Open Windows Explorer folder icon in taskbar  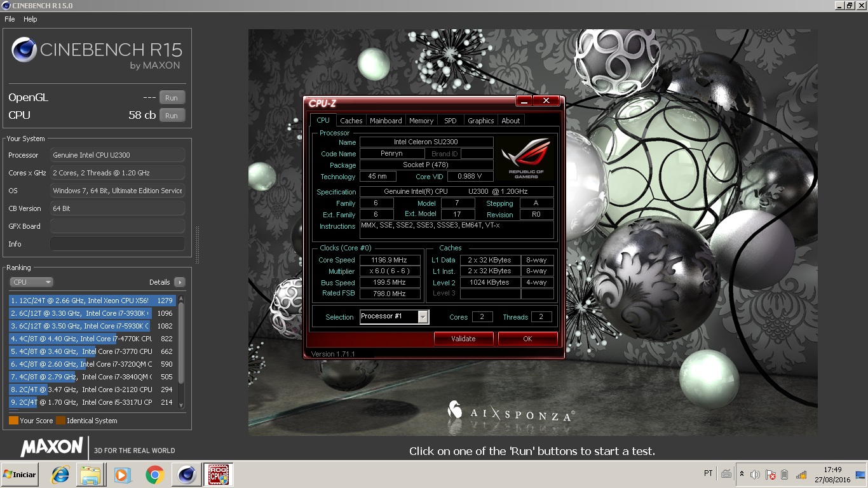(x=91, y=475)
